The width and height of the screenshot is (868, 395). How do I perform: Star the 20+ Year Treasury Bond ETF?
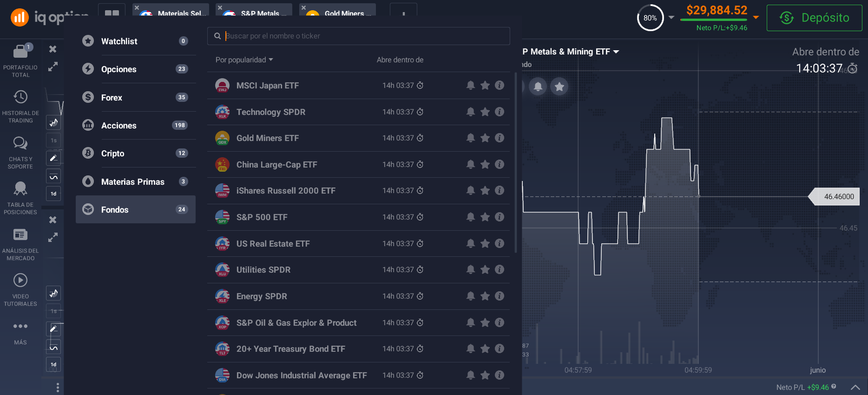485,348
